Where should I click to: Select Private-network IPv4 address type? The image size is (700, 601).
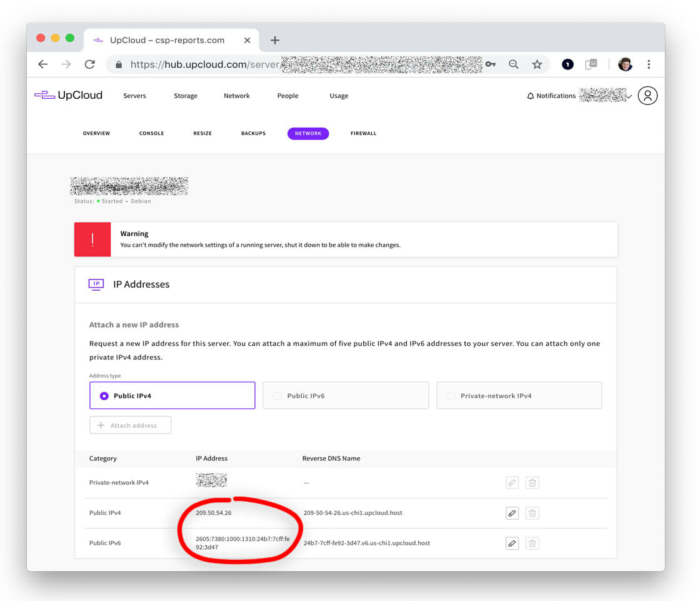pos(519,395)
